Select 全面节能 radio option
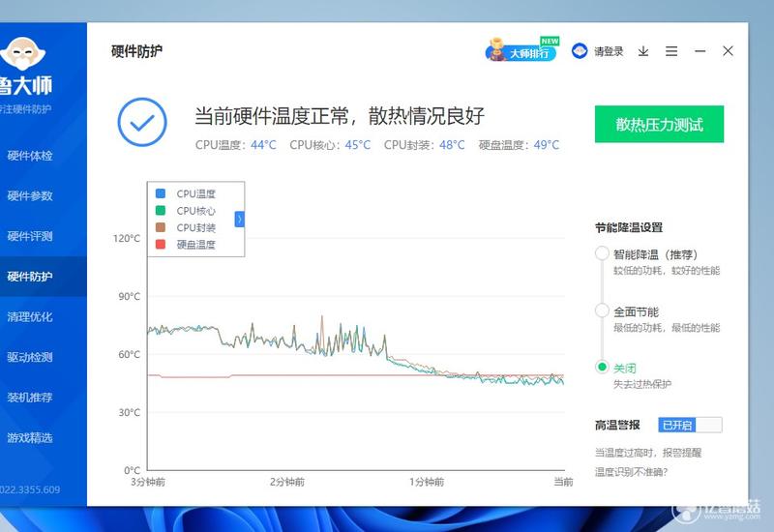Screen dimensions: 774x532 (602, 310)
